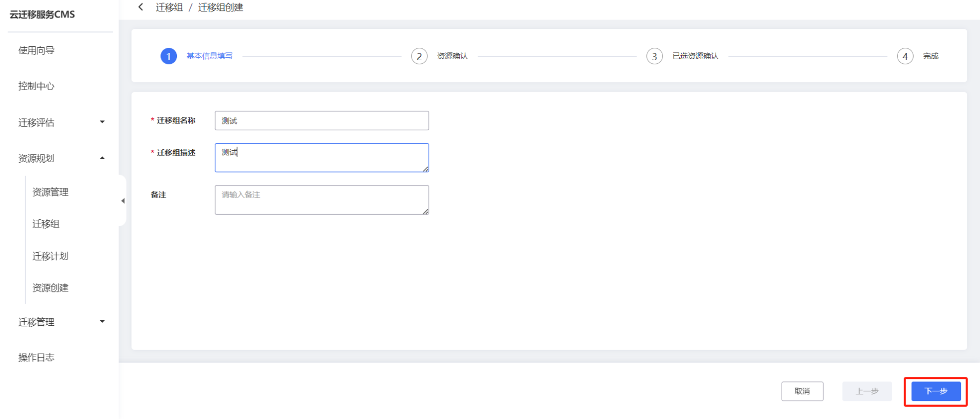Click the step 4 circle icon
This screenshot has width=980, height=419.
point(905,56)
